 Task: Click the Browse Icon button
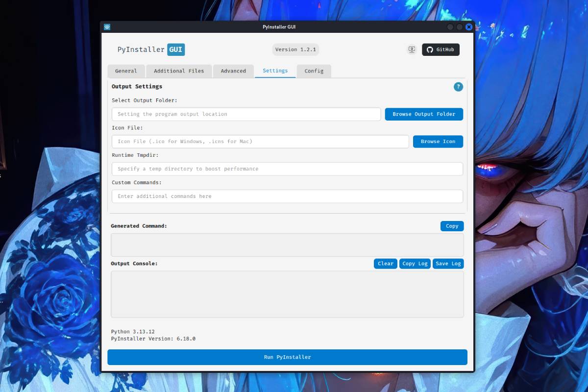click(438, 142)
